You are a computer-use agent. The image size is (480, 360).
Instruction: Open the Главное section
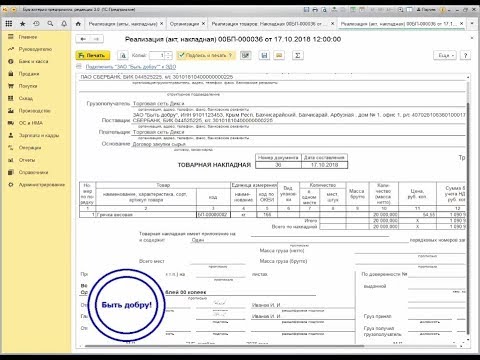pos(28,37)
